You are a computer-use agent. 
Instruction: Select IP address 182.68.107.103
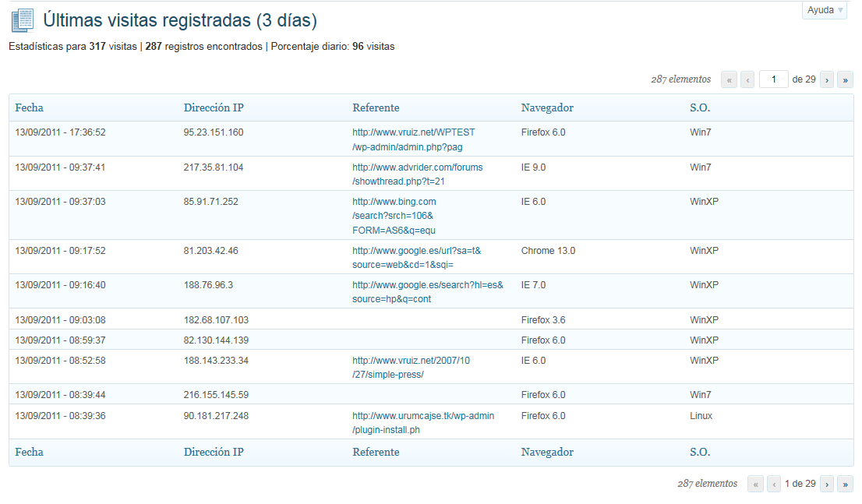[216, 320]
